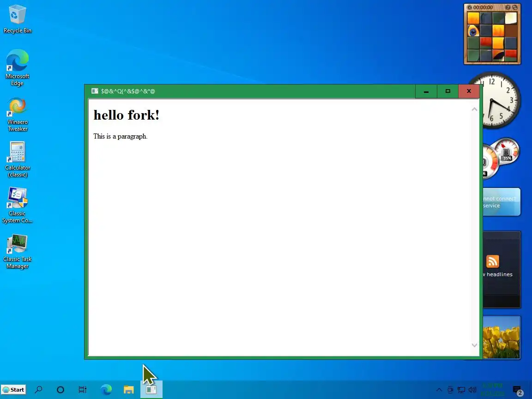Click the yellow tulips slideshow gadget
Image resolution: width=532 pixels, height=399 pixels.
point(502,338)
